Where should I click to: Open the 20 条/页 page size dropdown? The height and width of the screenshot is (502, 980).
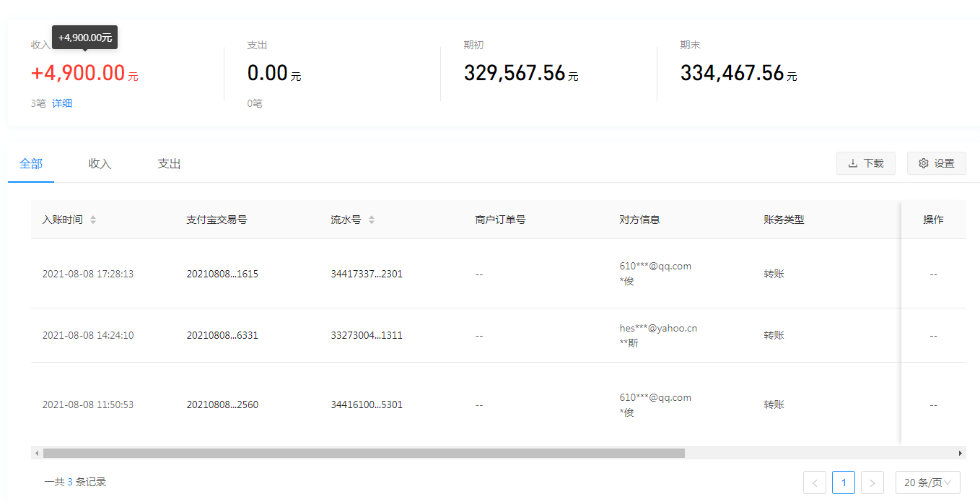point(927,482)
